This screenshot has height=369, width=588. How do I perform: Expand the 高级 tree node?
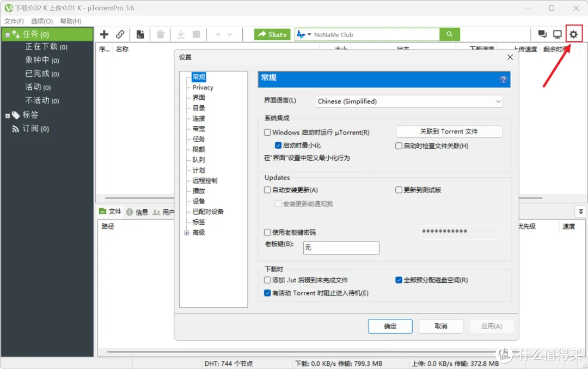187,233
